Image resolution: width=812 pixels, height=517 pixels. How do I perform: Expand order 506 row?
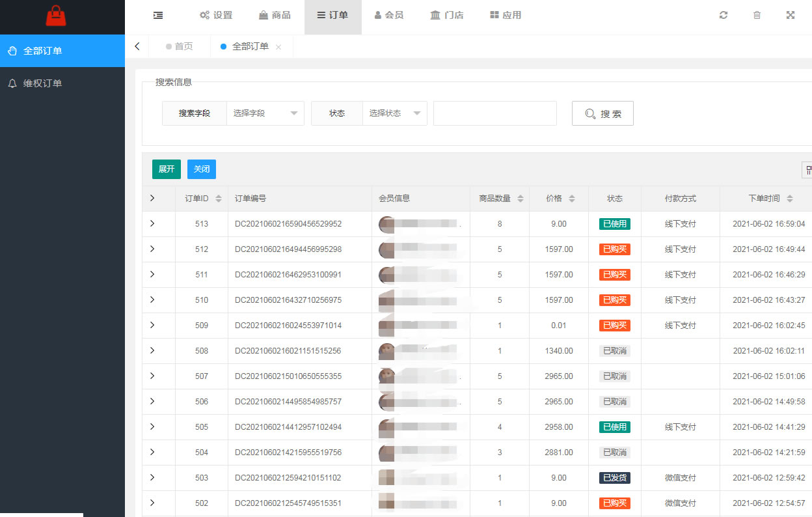(152, 401)
